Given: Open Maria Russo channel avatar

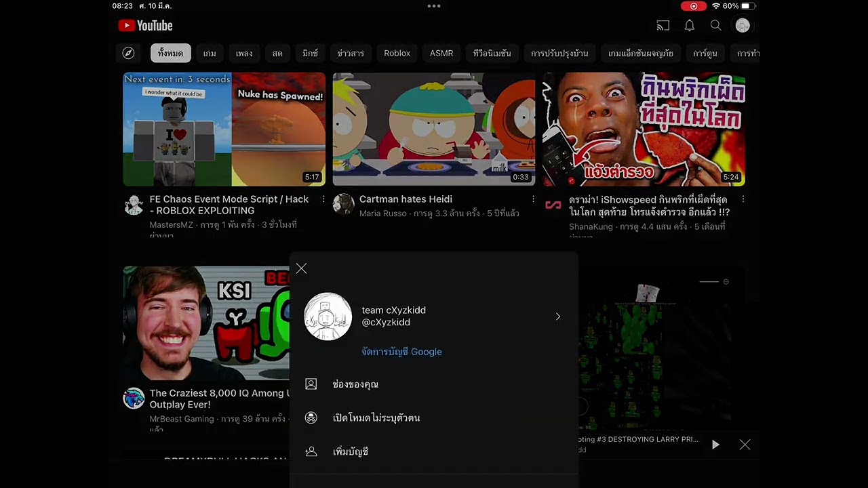Looking at the screenshot, I should pyautogui.click(x=343, y=205).
